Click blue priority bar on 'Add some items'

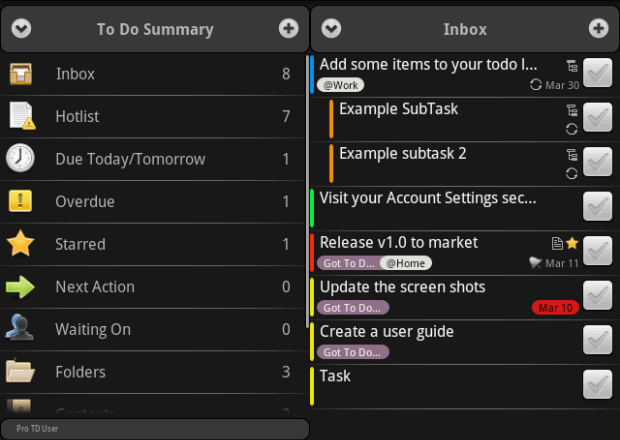coord(312,74)
